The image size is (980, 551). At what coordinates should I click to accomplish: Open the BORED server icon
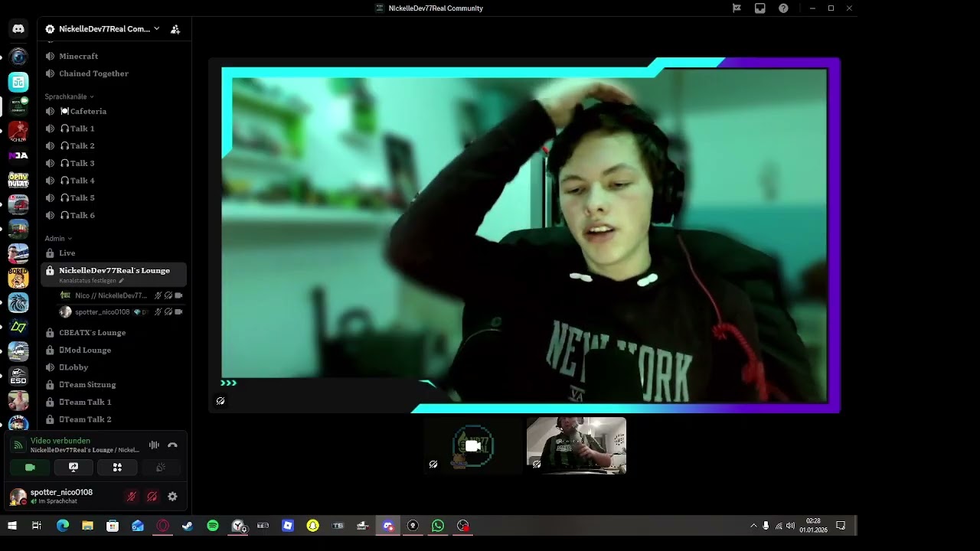pyautogui.click(x=18, y=278)
